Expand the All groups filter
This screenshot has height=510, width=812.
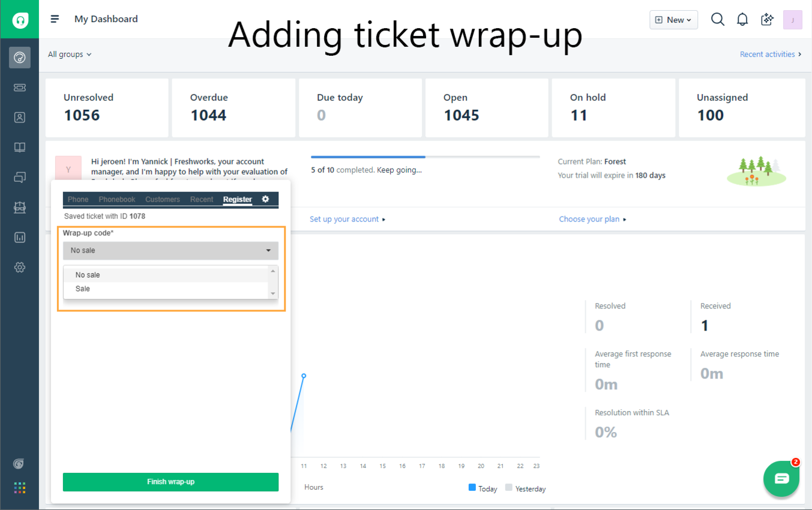click(x=69, y=54)
